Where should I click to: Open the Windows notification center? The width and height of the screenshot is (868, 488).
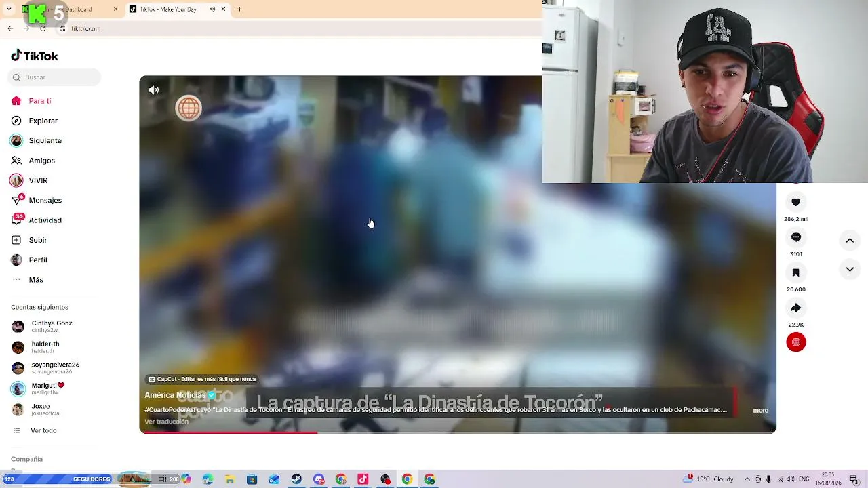pyautogui.click(x=854, y=479)
